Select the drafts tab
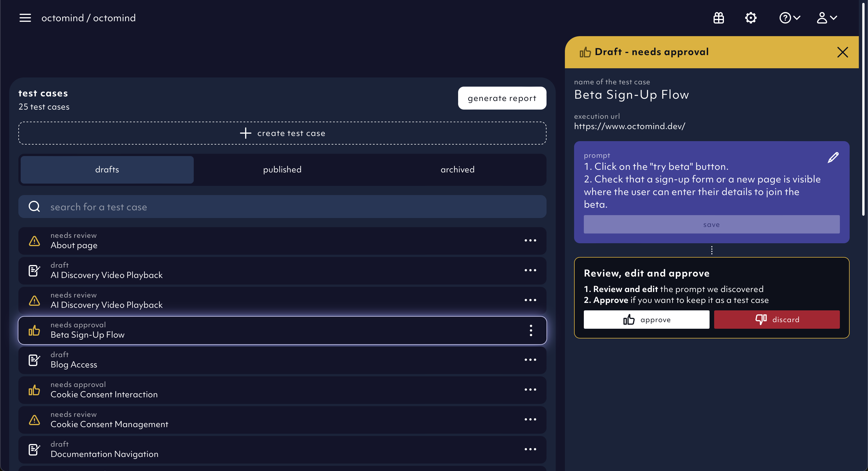 pos(107,169)
